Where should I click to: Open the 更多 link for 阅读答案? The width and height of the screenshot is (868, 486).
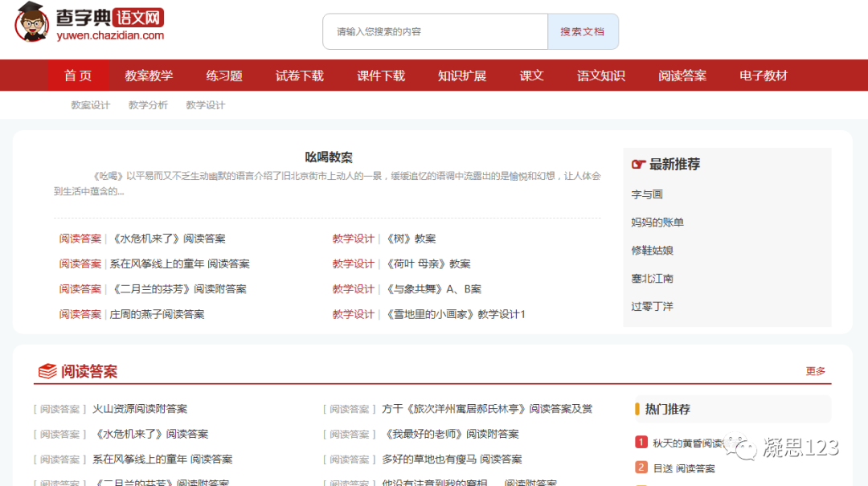(815, 371)
